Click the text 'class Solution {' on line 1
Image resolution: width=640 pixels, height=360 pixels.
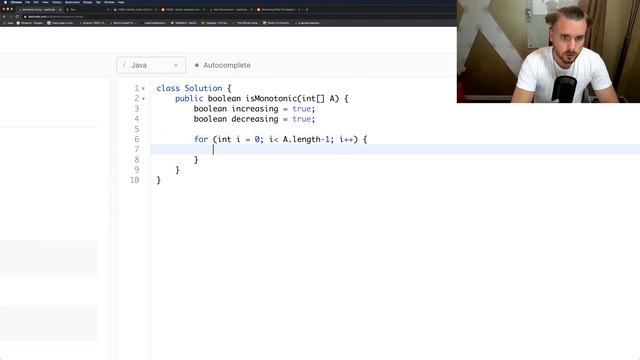pyautogui.click(x=194, y=88)
